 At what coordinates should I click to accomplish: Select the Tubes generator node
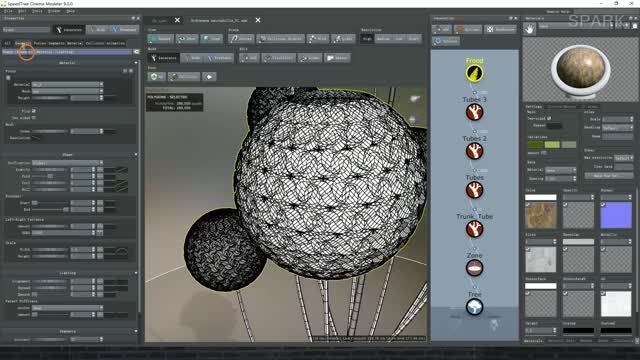474,190
